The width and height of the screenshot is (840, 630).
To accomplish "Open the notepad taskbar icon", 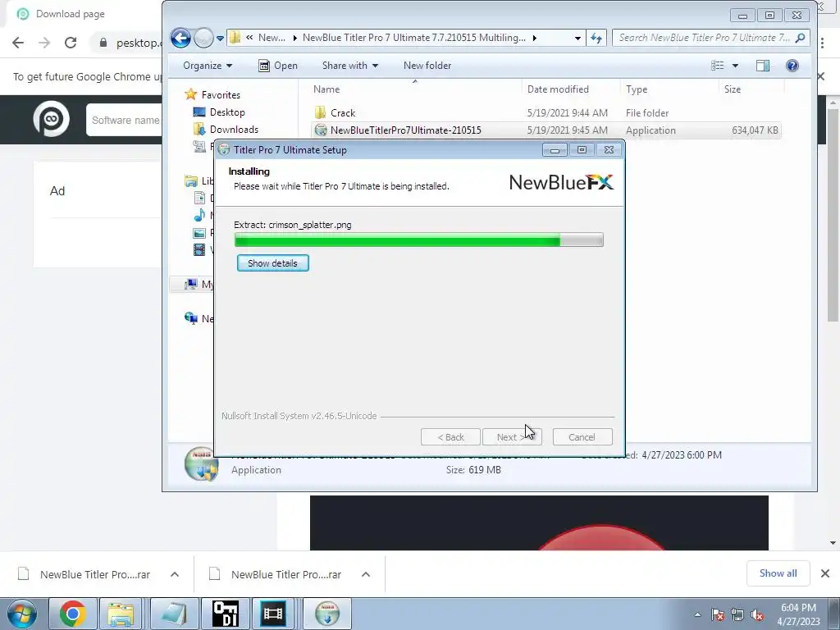I will pyautogui.click(x=175, y=614).
